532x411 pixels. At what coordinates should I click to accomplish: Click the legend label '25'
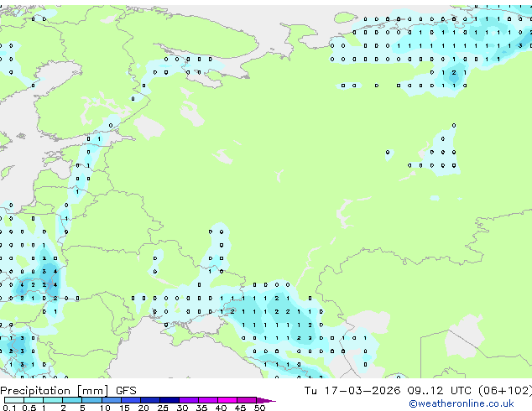163,408
